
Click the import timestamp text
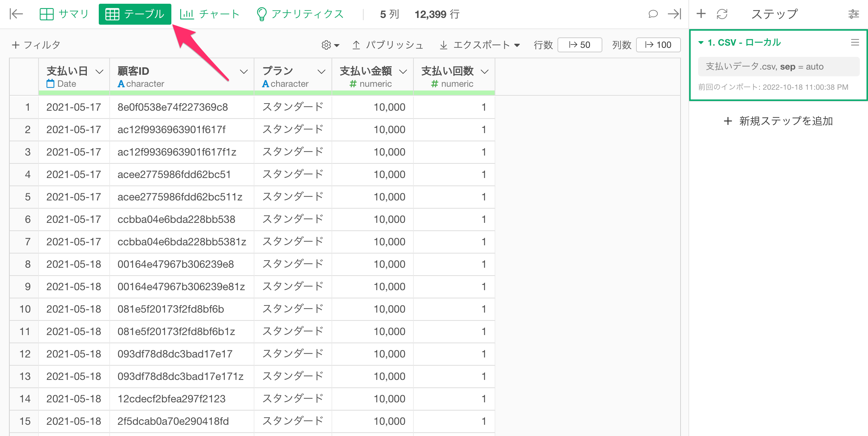coord(773,87)
